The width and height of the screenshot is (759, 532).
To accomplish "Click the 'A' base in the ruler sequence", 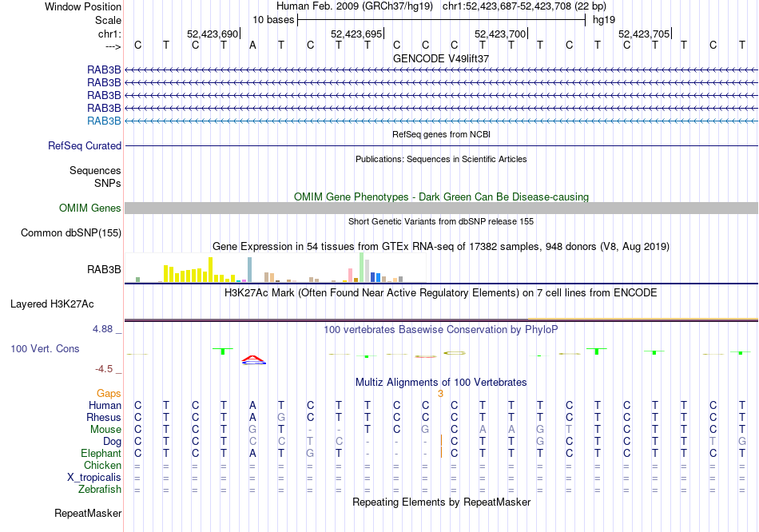I will click(x=252, y=46).
